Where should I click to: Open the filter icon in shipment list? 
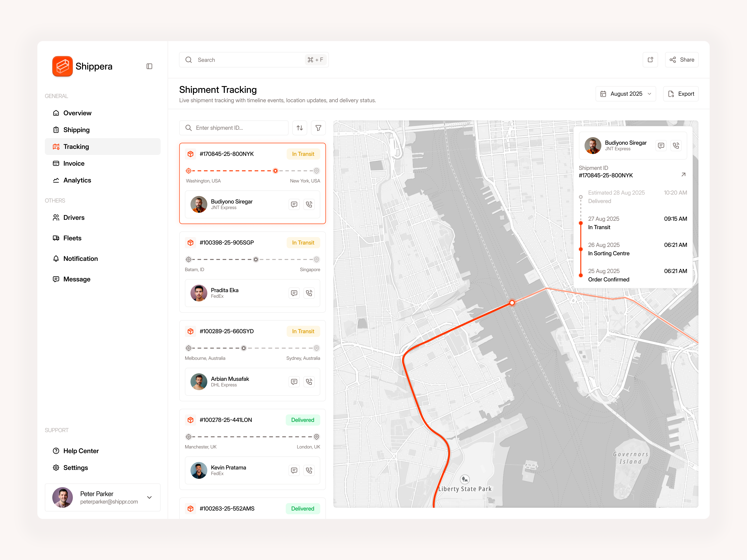(x=318, y=128)
